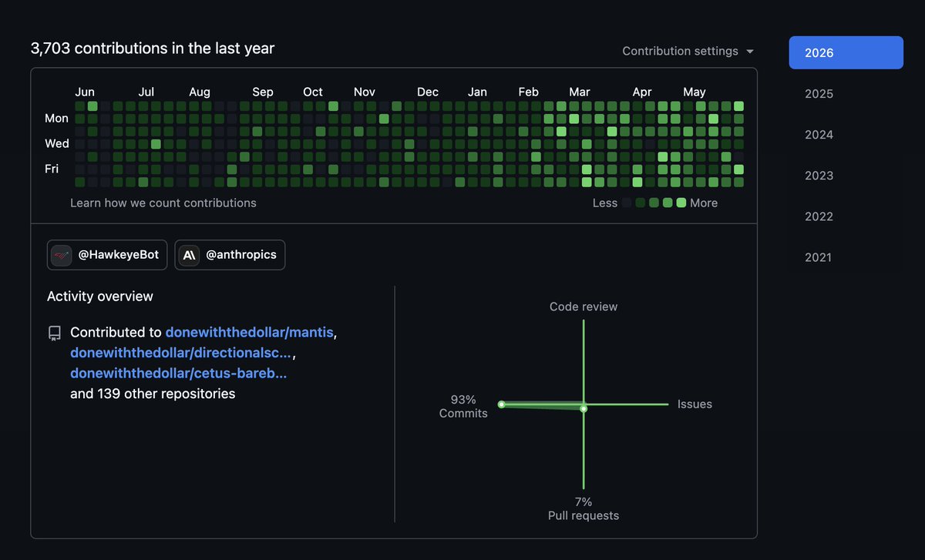Open the Contribution settings dropdown
Viewport: 925px width, 560px height.
pos(688,51)
